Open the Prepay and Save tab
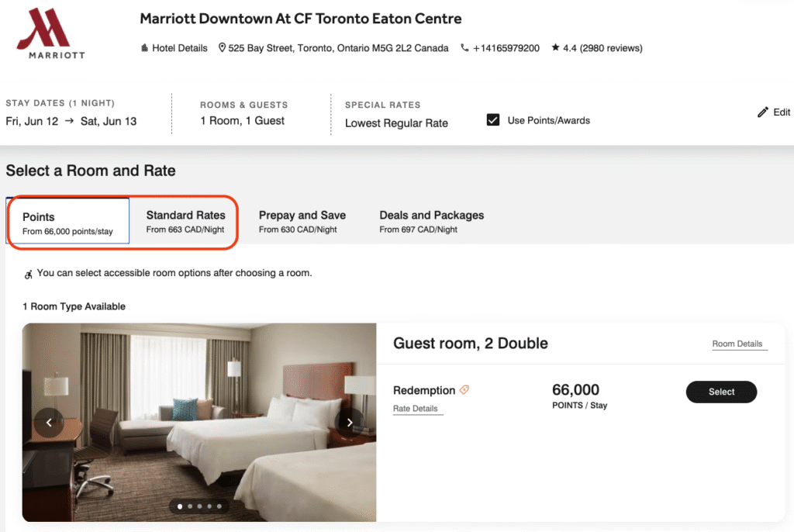Viewport: 794px width, 532px height. [302, 222]
